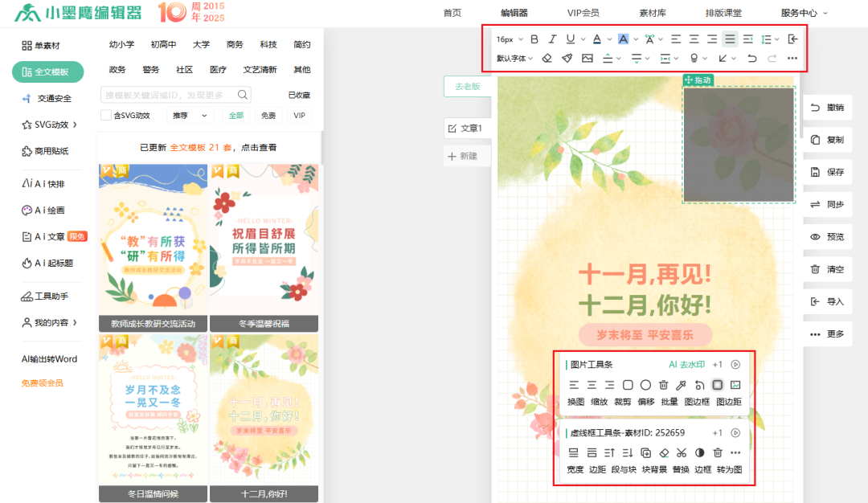868x503 pixels.
Task: Click play circle icon beside AI 去水印
Action: click(x=735, y=365)
